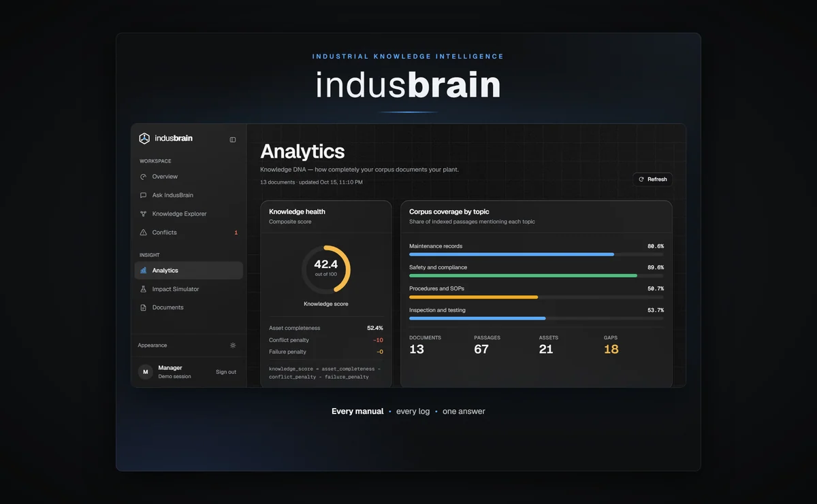Click the Conflicts warning triangle icon
Image resolution: width=817 pixels, height=504 pixels.
(143, 233)
